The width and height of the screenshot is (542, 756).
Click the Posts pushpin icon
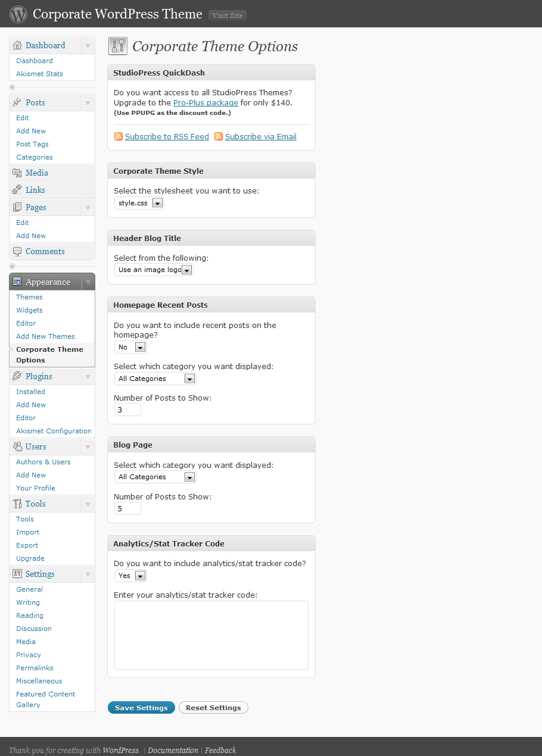[x=17, y=102]
